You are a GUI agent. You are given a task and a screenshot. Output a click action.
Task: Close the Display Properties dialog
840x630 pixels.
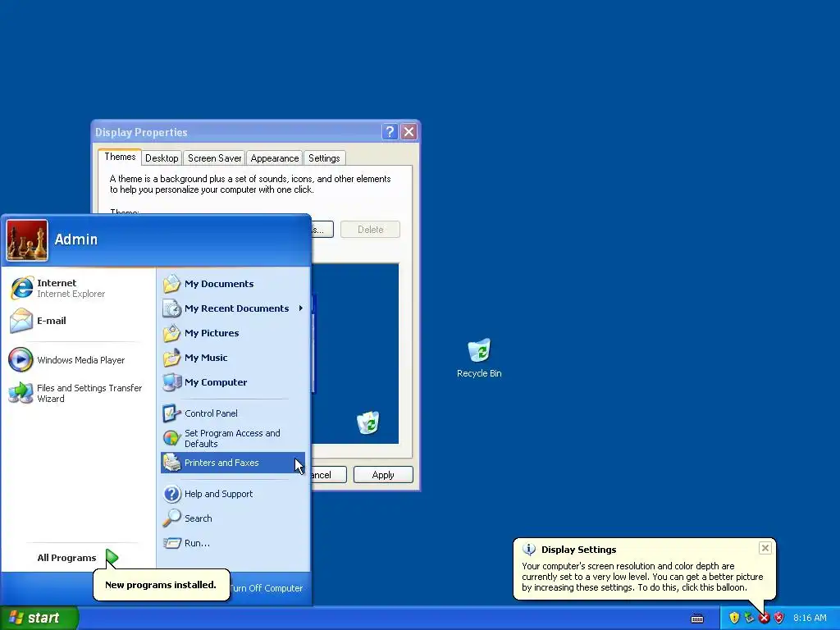pyautogui.click(x=409, y=132)
